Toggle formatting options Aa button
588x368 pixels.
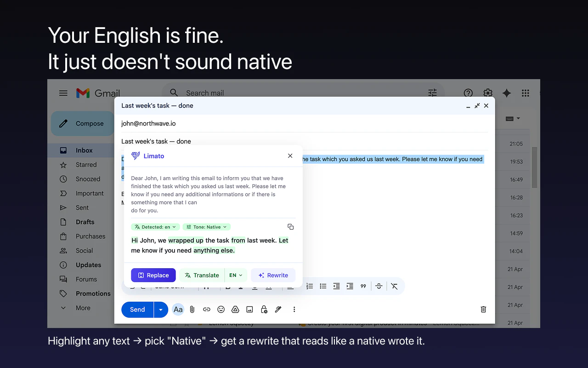pos(178,310)
